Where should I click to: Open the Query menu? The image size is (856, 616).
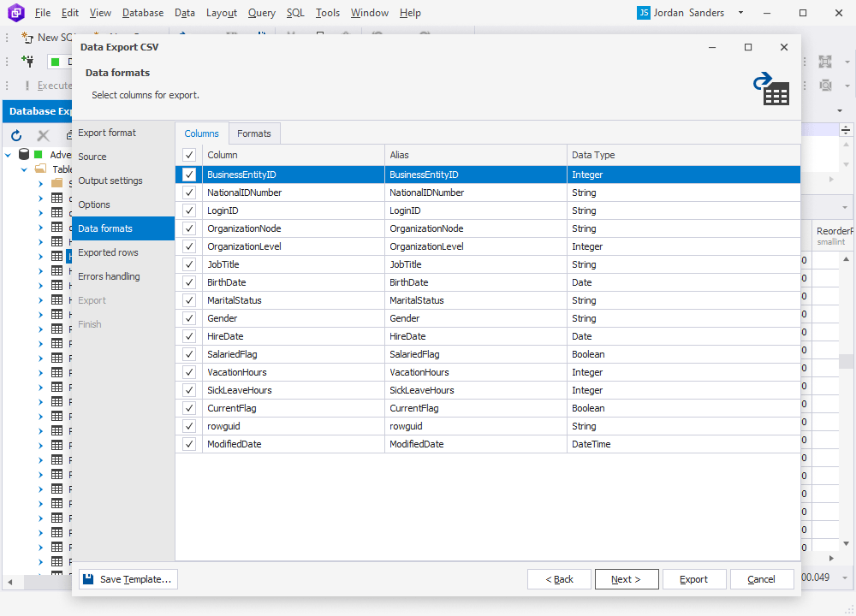point(261,12)
